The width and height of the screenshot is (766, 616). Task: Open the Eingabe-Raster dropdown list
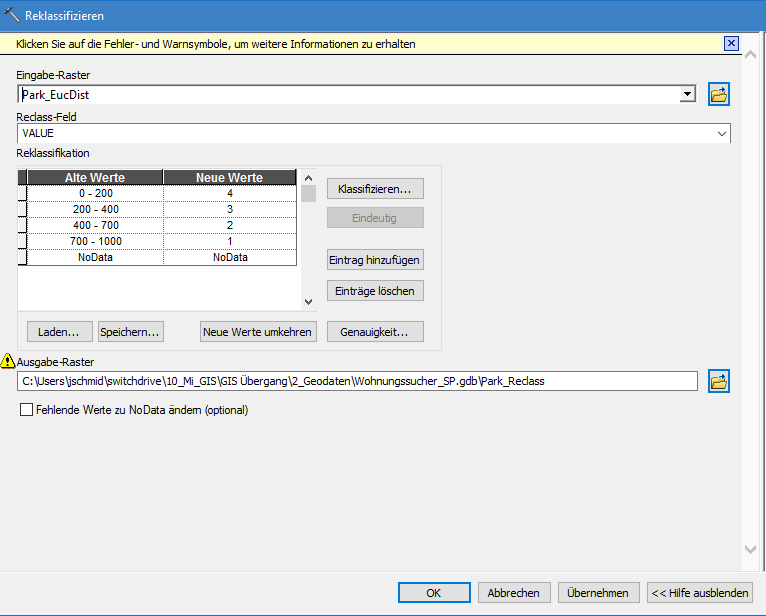click(x=687, y=94)
